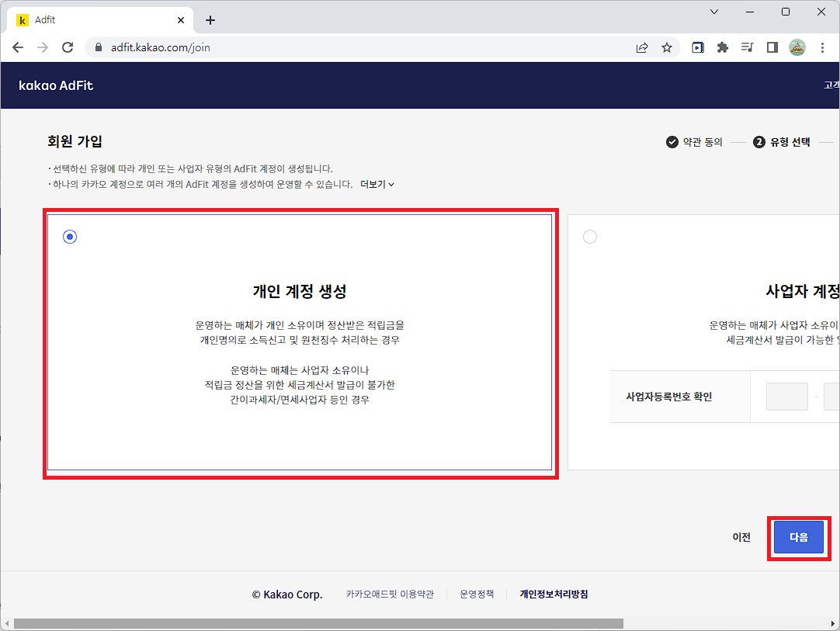
Task: Reload the AdFit join page
Action: [68, 47]
